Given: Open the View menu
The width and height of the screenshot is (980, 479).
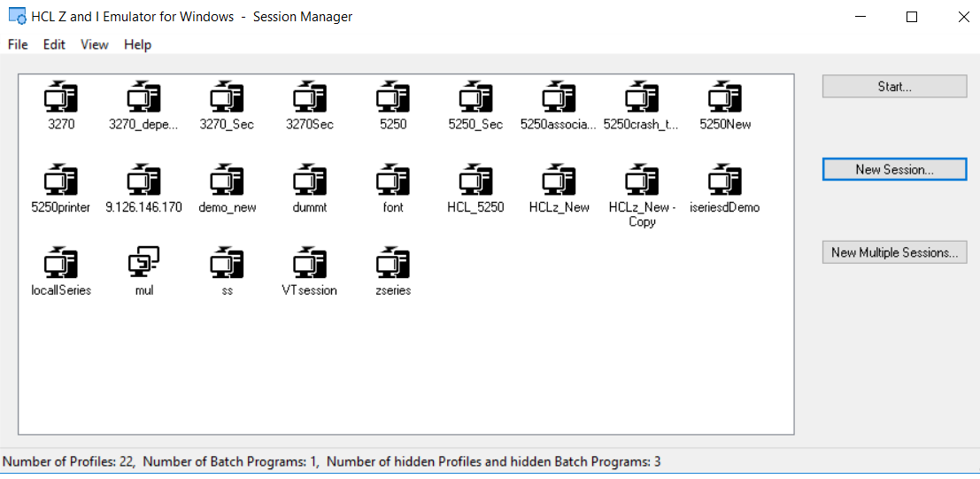Looking at the screenshot, I should point(95,44).
